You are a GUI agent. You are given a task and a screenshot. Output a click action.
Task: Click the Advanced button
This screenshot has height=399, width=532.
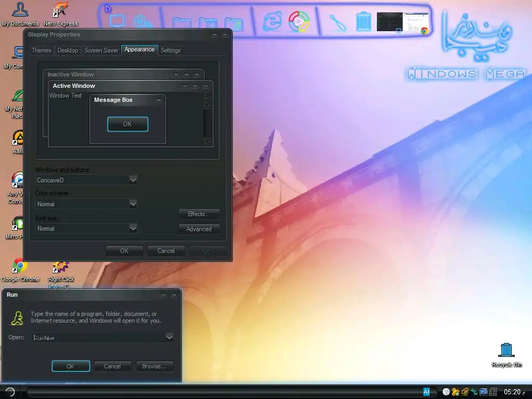pos(199,229)
